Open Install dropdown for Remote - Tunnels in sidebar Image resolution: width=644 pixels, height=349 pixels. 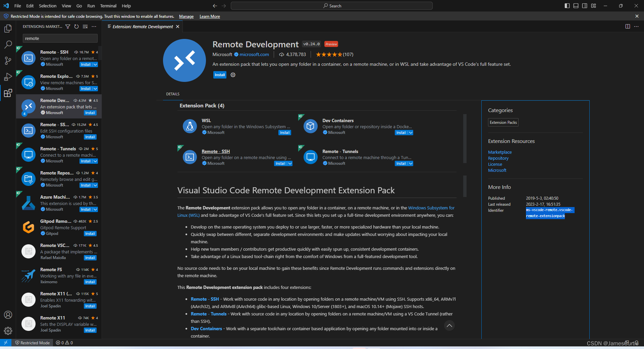(x=95, y=161)
